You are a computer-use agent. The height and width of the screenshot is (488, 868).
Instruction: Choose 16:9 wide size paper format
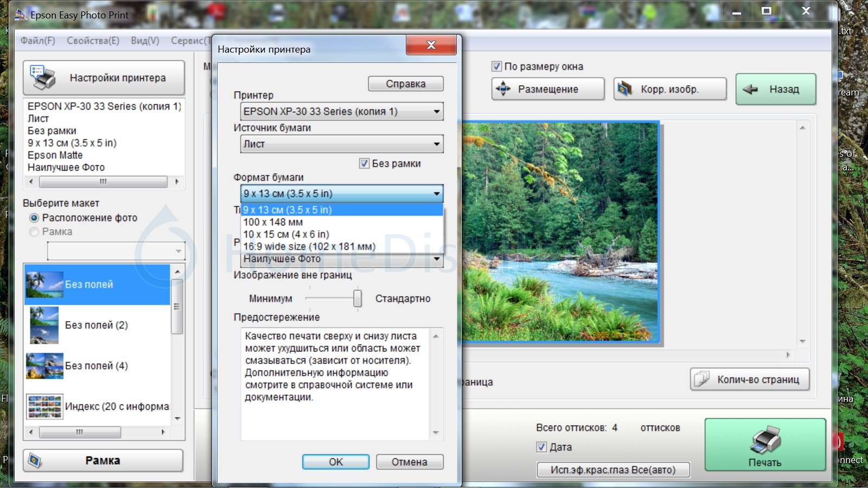pyautogui.click(x=342, y=247)
